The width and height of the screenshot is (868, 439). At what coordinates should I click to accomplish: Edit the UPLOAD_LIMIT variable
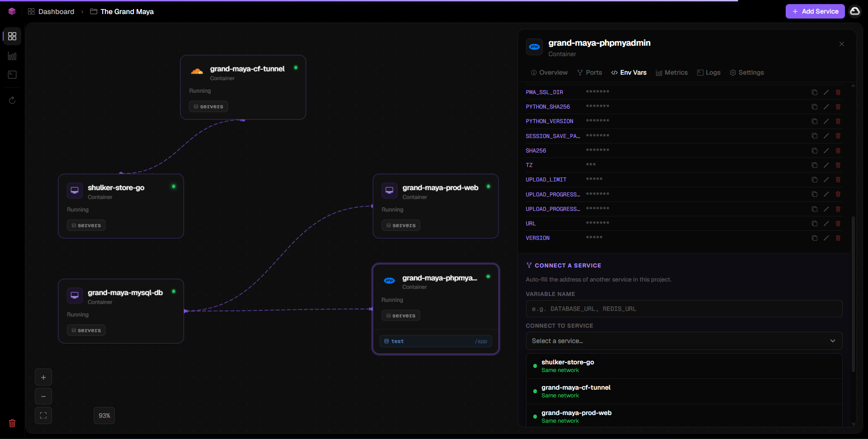826,180
